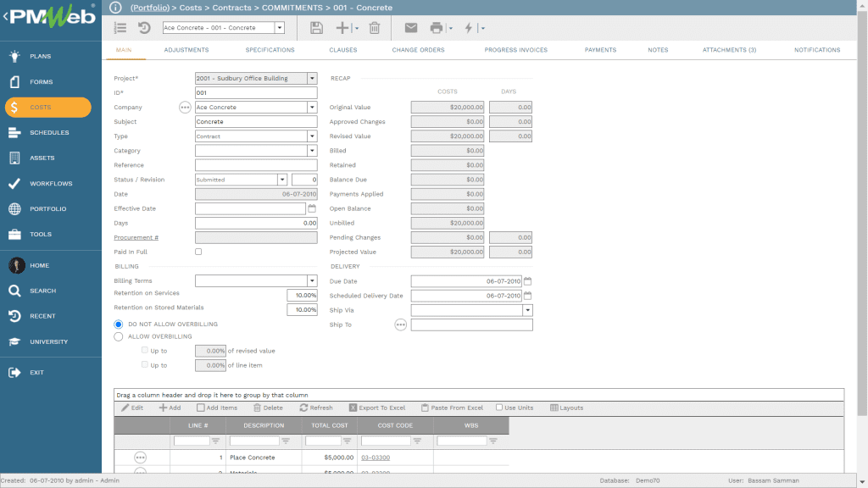Click the email envelope toolbar icon
Viewport: 868px width, 488px height.
pos(411,28)
